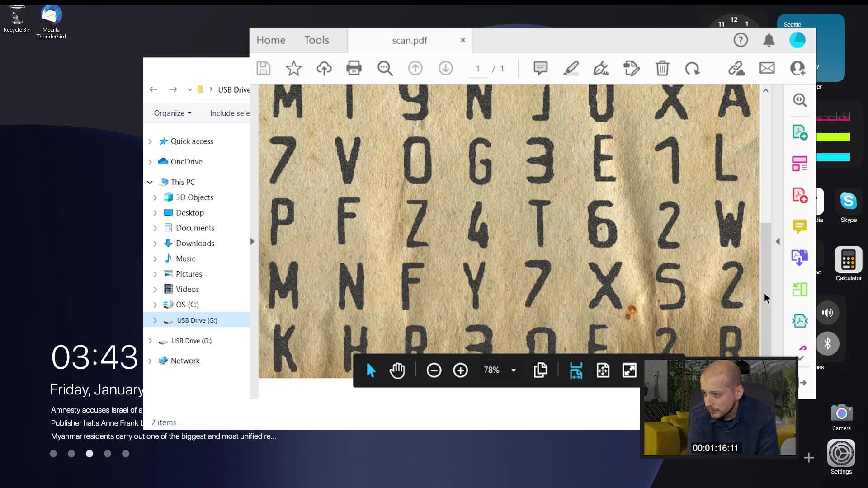
Task: Select the highlight text pen tool
Action: (x=571, y=68)
